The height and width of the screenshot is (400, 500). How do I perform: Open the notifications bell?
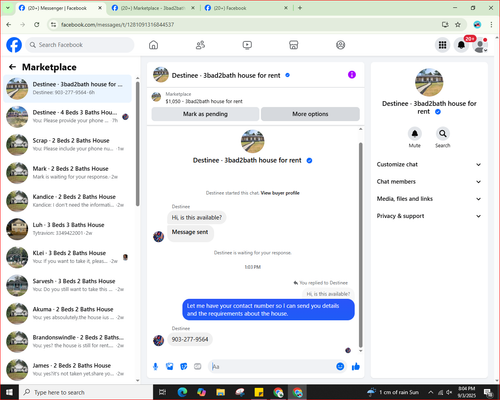[x=461, y=45]
